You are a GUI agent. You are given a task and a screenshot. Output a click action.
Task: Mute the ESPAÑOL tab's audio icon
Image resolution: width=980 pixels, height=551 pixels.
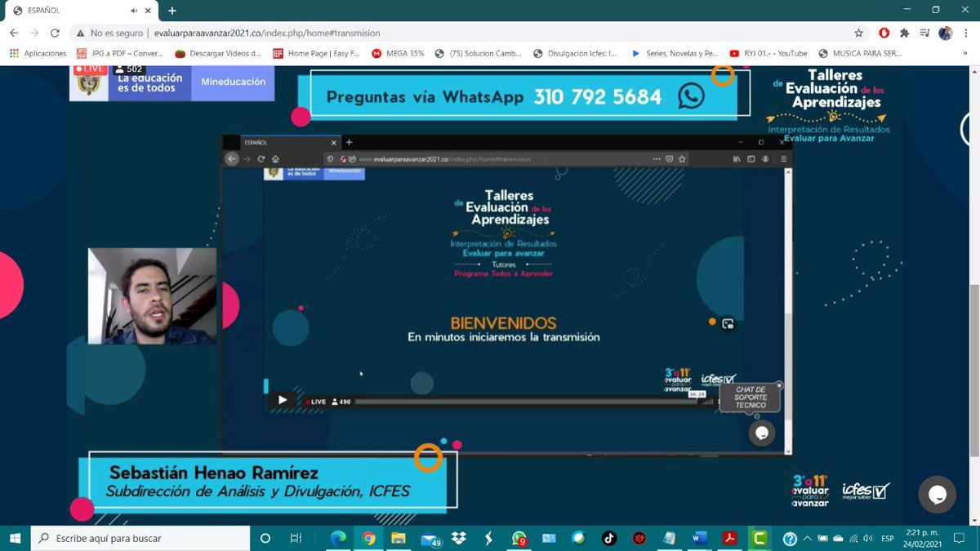point(134,11)
